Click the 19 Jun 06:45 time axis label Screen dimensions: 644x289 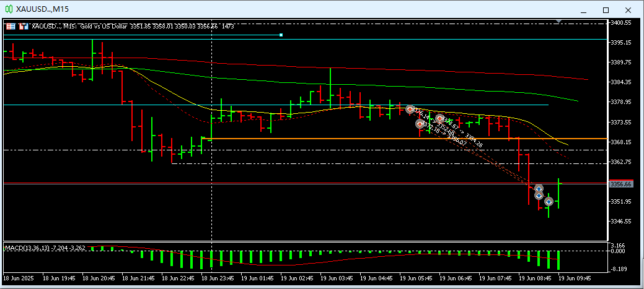[x=456, y=278]
